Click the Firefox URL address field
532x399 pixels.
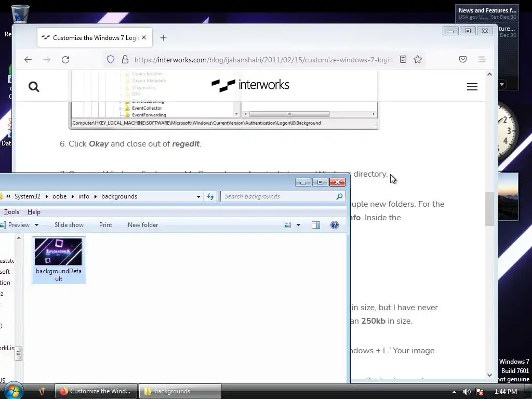264,60
